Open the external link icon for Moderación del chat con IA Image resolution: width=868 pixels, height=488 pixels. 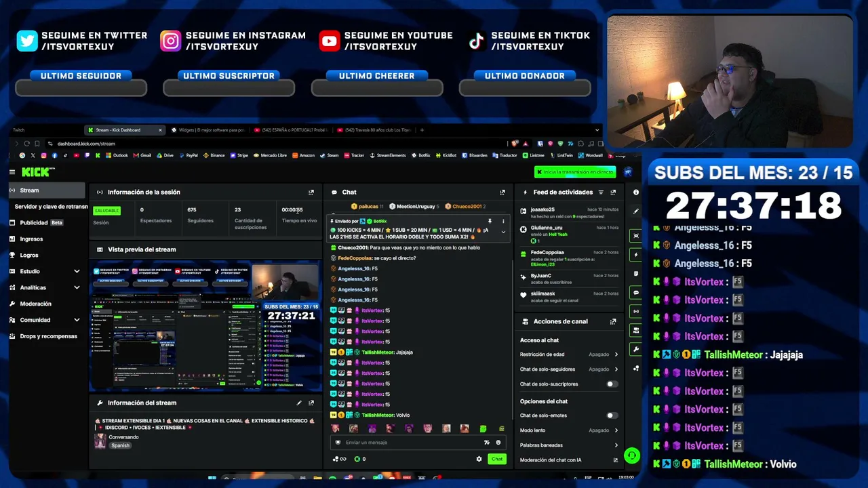616,460
